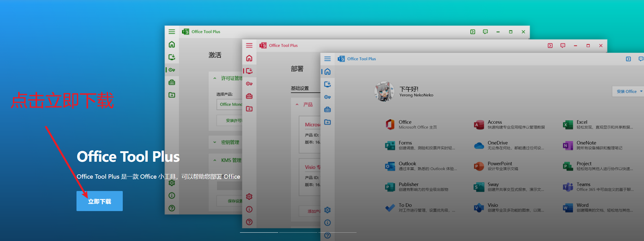The width and height of the screenshot is (644, 241).
Task: Click the 保存设置 button in green window
Action: 229,201
